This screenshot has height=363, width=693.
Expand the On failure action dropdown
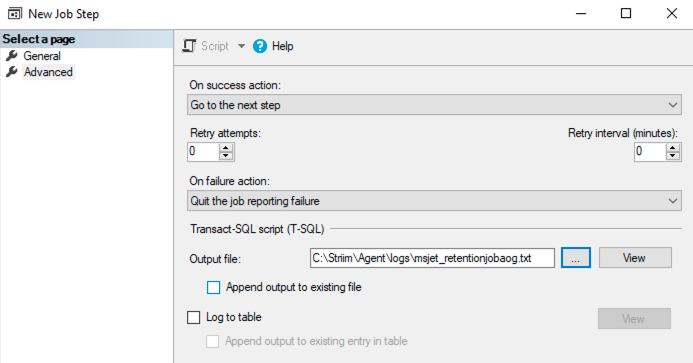[672, 201]
